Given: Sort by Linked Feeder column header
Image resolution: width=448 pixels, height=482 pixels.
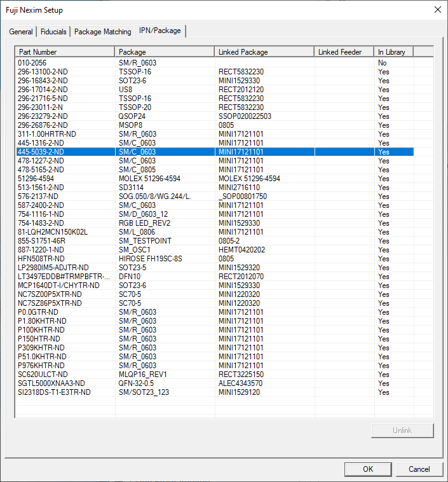Looking at the screenshot, I should (x=344, y=52).
